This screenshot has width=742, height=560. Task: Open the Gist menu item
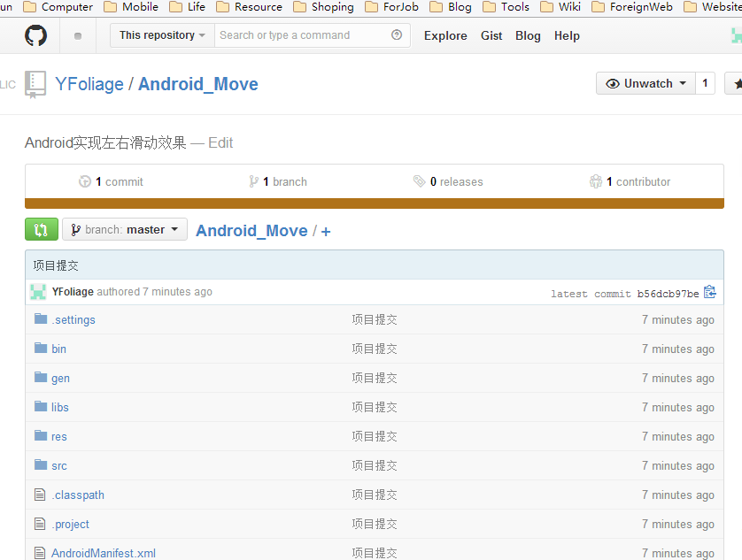(491, 36)
